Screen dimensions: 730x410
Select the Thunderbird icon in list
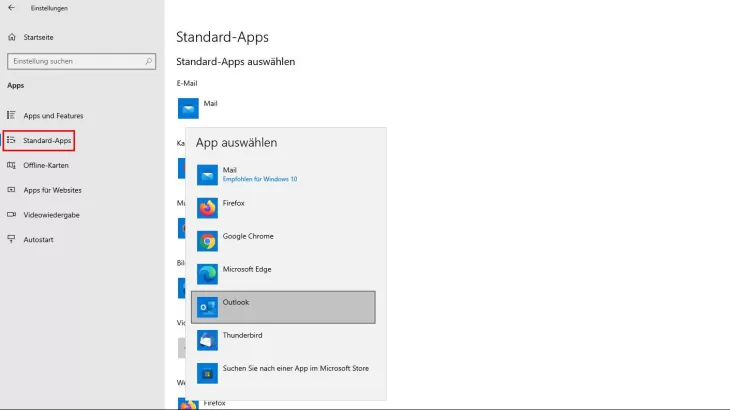click(x=207, y=340)
